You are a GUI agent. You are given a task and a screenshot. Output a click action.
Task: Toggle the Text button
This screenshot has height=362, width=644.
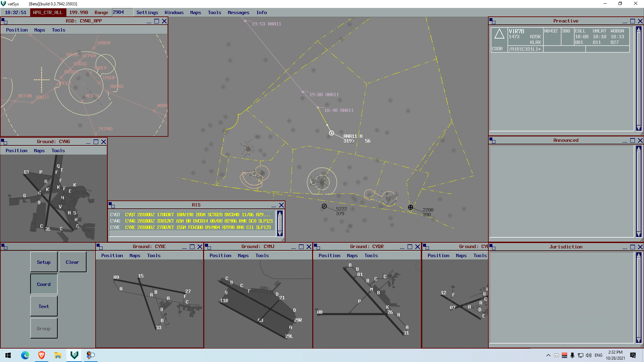click(x=44, y=306)
